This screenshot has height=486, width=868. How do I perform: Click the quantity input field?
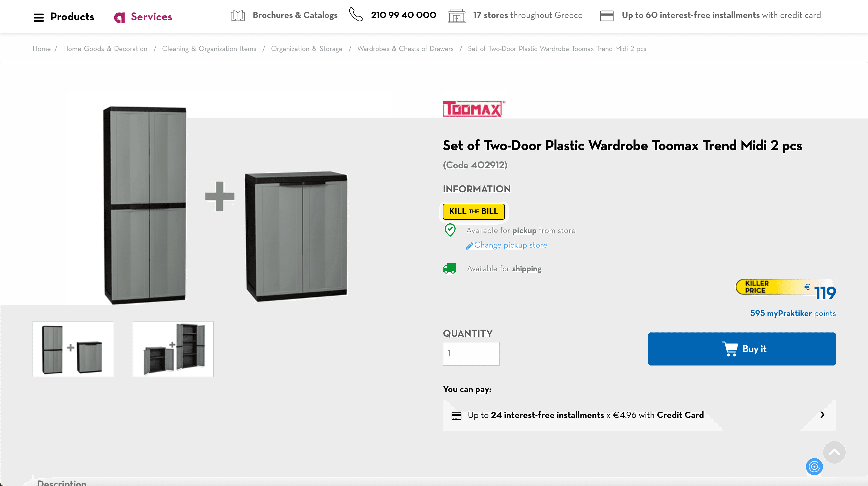tap(471, 354)
